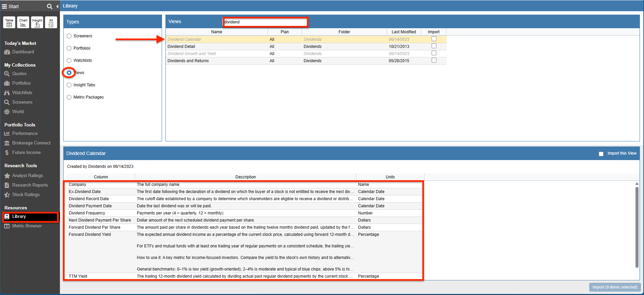Open Portfolios in the left sidebar

tap(21, 83)
